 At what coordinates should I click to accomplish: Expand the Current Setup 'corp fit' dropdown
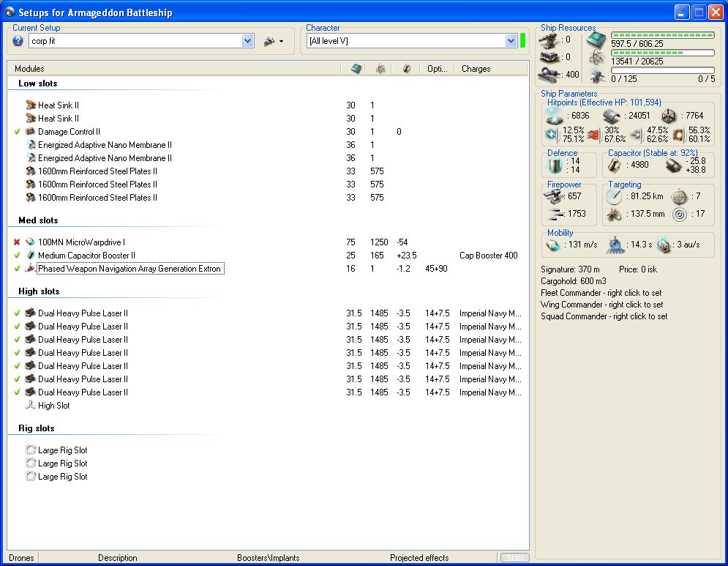[247, 41]
